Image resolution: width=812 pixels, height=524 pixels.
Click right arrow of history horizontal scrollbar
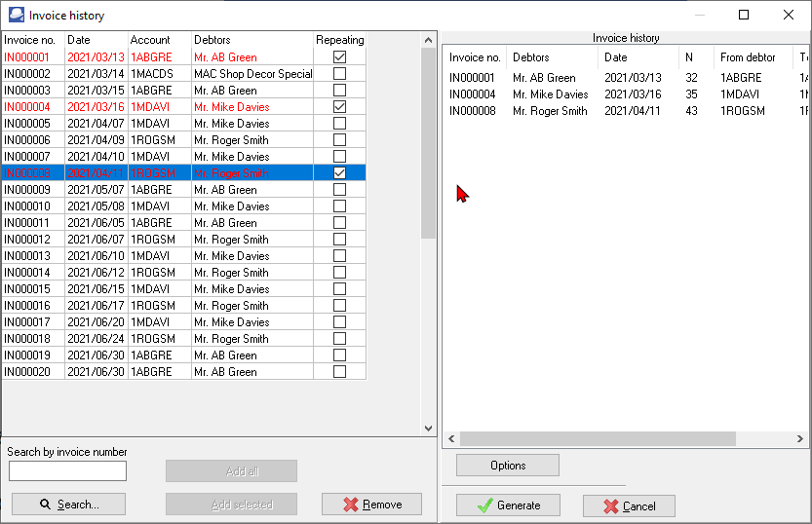coord(800,438)
